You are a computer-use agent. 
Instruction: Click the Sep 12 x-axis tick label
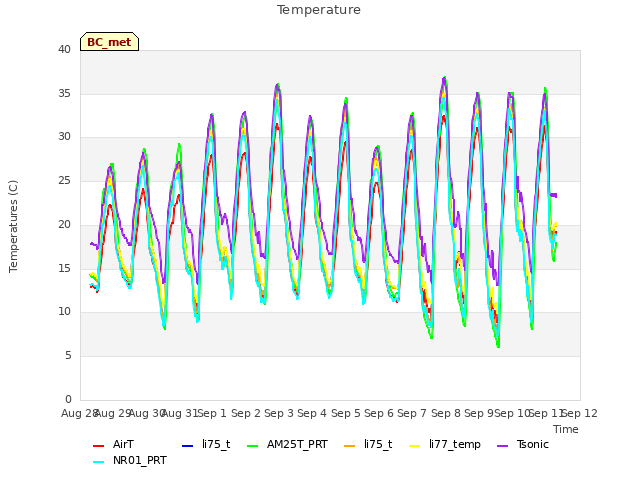(x=580, y=413)
